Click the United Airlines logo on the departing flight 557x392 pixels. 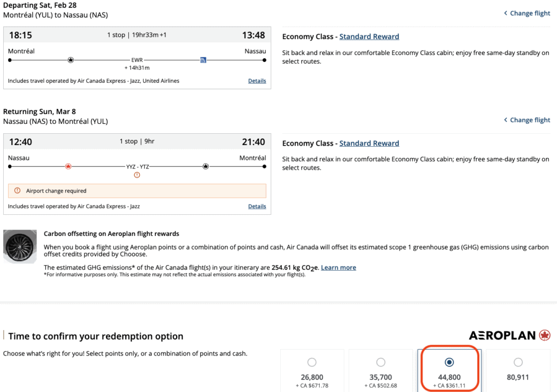[203, 60]
